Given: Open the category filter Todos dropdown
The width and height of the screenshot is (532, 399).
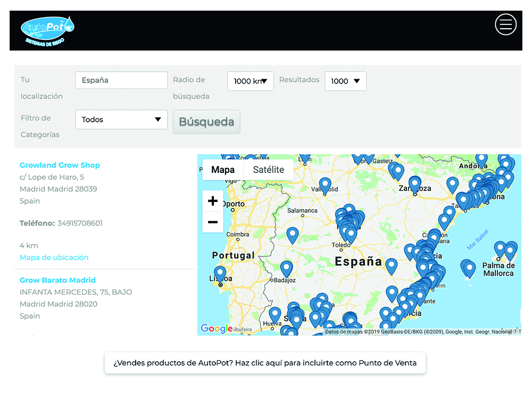Looking at the screenshot, I should 121,120.
